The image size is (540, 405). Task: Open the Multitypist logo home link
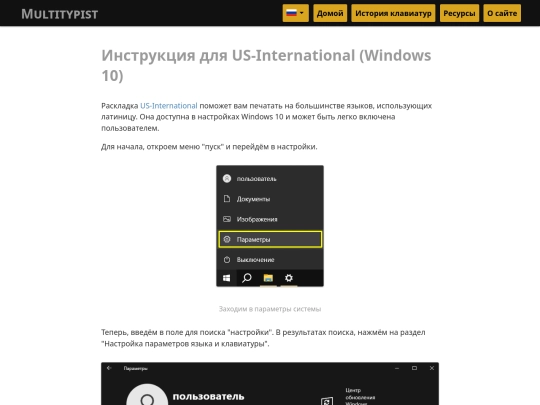point(60,14)
